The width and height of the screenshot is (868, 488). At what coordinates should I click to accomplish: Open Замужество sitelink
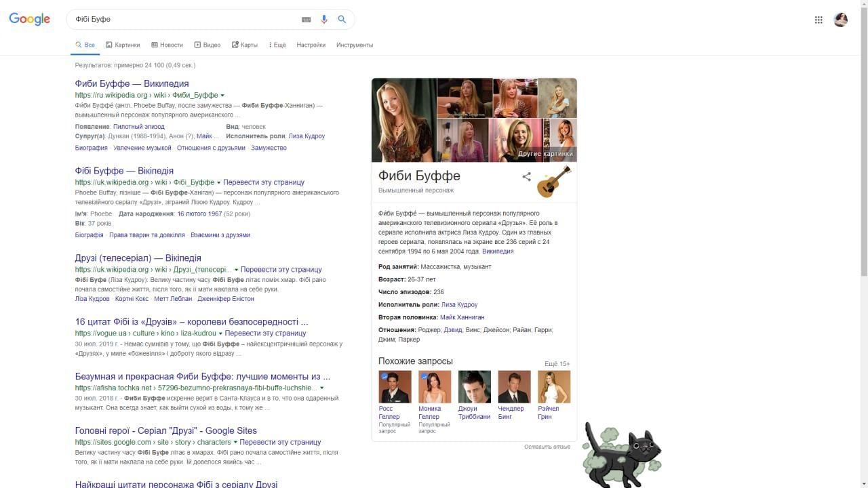point(269,148)
